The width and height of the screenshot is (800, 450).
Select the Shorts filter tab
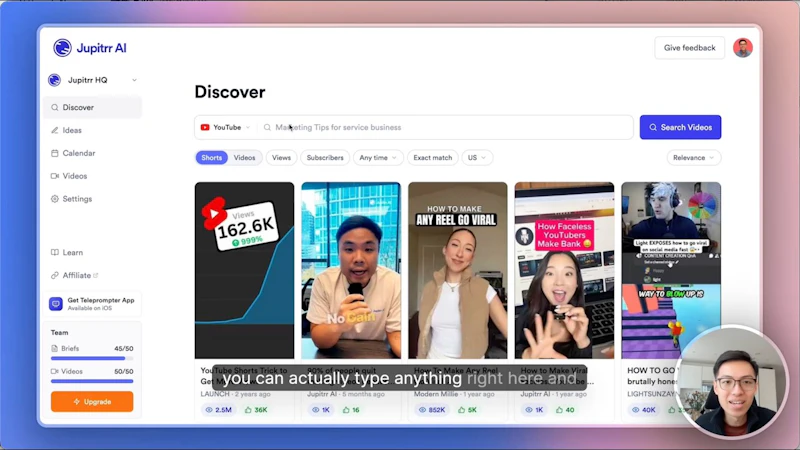[x=211, y=158]
